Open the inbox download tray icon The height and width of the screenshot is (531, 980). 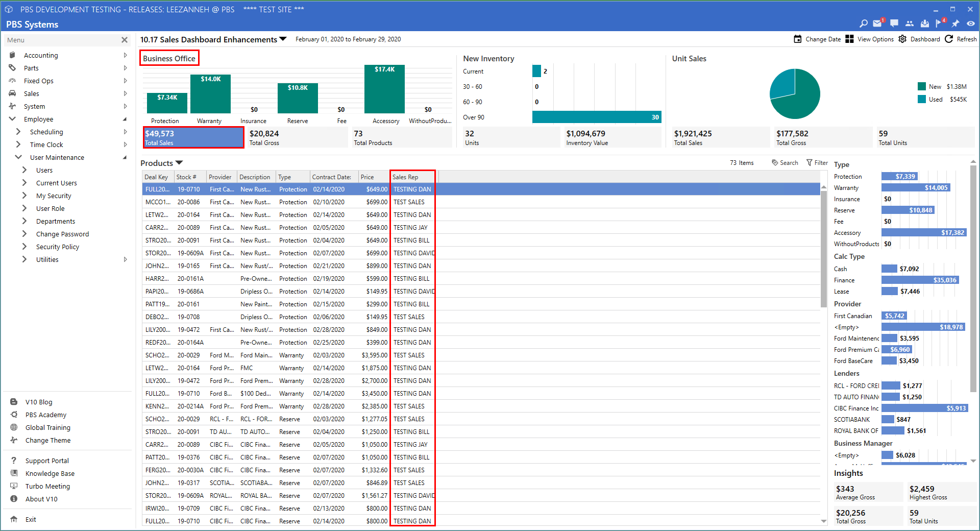point(924,23)
